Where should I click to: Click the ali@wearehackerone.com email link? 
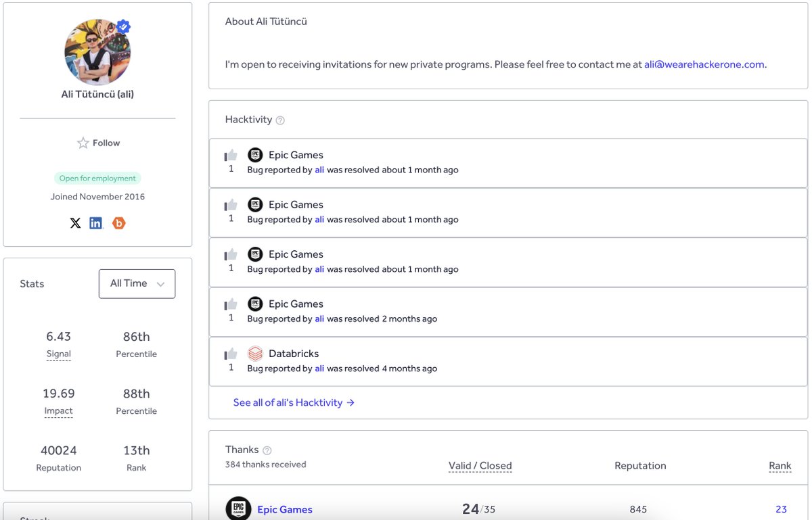(x=704, y=64)
